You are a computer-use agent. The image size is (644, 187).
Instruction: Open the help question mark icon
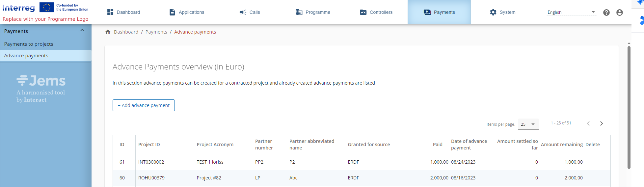(x=606, y=13)
